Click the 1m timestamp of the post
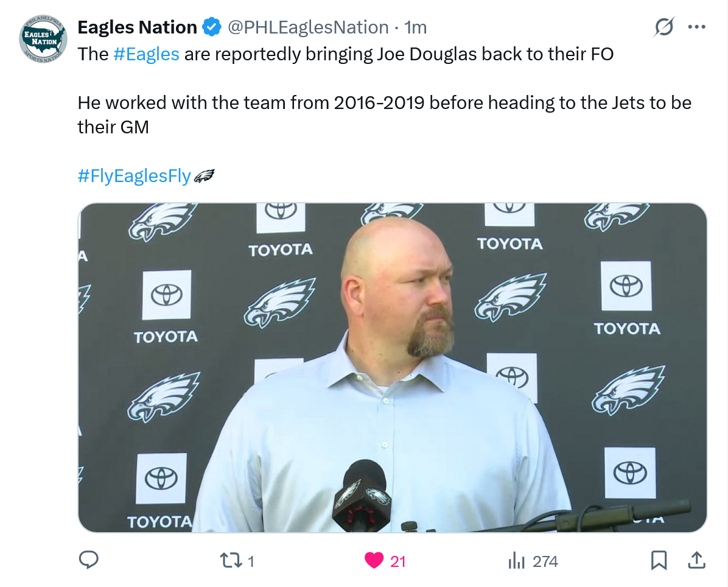 416,27
